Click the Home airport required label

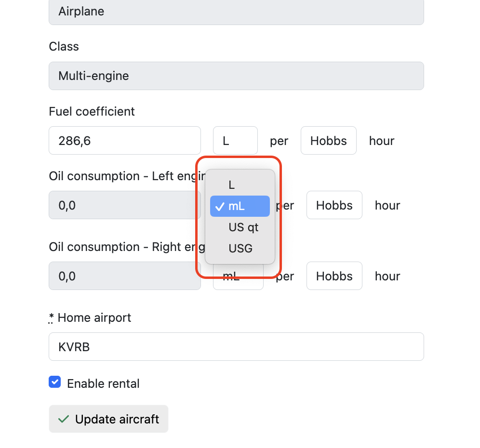pyautogui.click(x=90, y=317)
